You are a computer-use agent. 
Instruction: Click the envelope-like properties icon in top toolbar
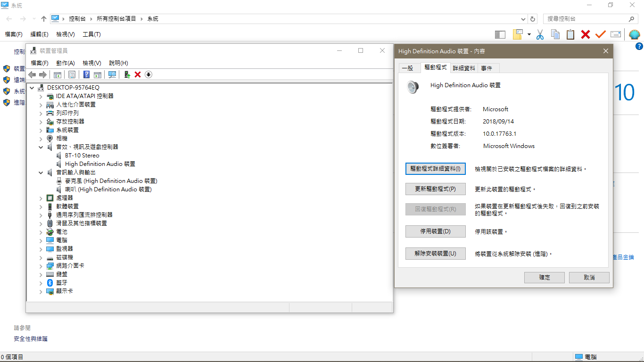pyautogui.click(x=616, y=34)
